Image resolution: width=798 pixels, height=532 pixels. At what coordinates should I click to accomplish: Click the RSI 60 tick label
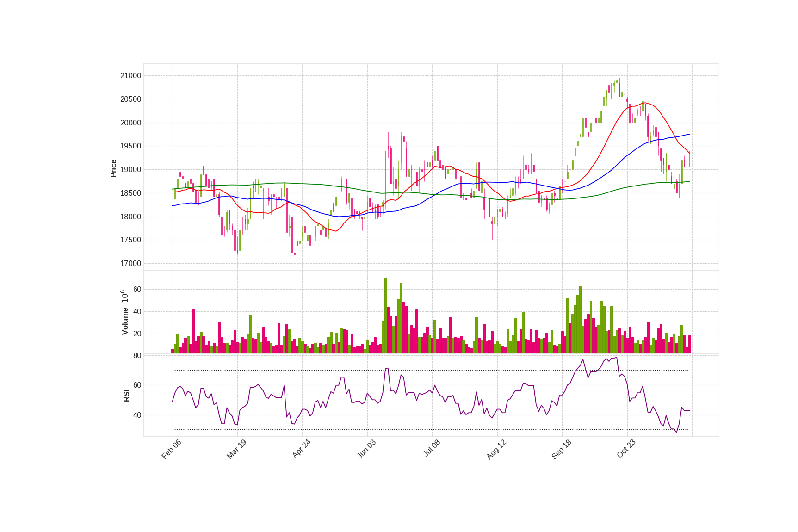[137, 385]
